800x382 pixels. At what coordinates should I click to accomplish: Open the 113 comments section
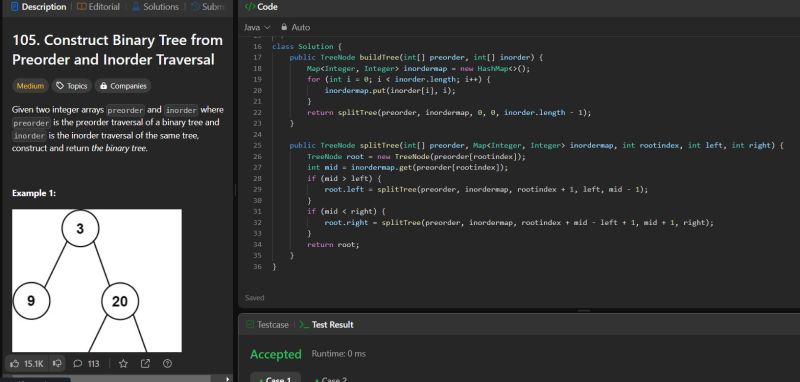point(86,364)
